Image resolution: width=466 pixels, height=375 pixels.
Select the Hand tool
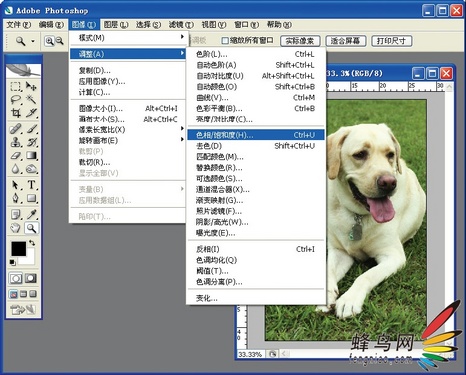point(16,228)
